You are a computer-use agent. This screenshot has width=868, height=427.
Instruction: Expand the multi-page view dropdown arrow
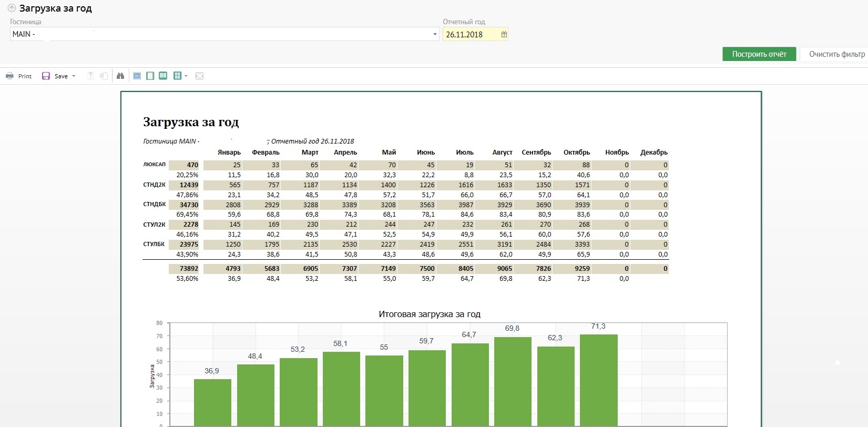(186, 76)
